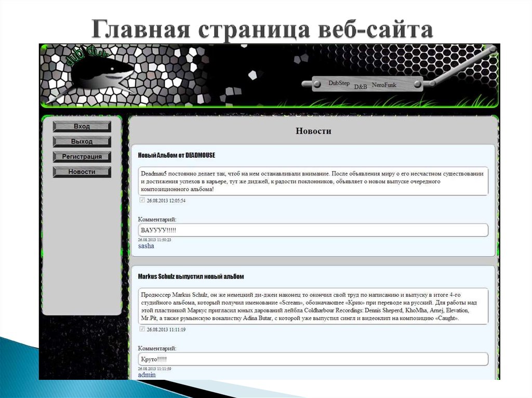Viewport: 532px width, 398px height.
Task: Toggle the checkbox beside date 26.08.2013 12:05:54
Action: point(142,200)
